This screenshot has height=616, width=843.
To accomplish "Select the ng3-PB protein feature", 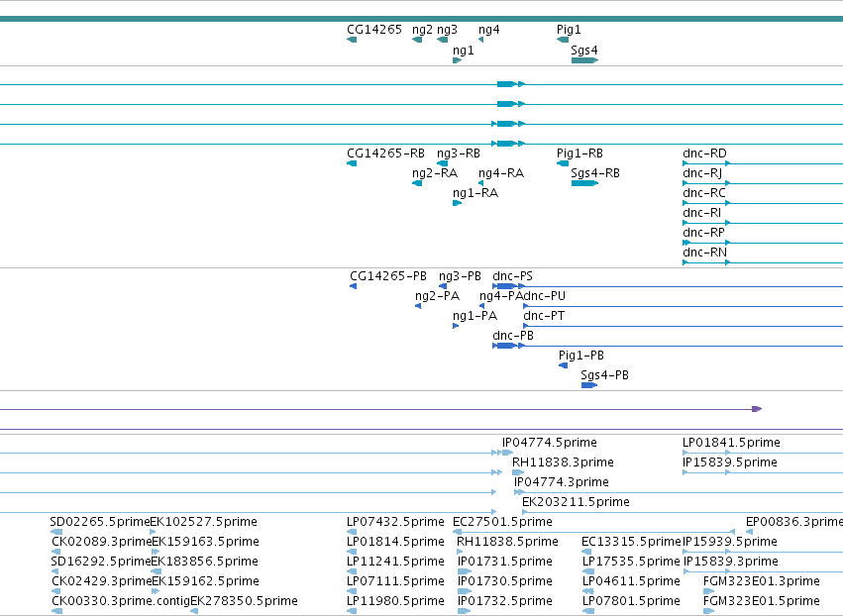I will (443, 286).
